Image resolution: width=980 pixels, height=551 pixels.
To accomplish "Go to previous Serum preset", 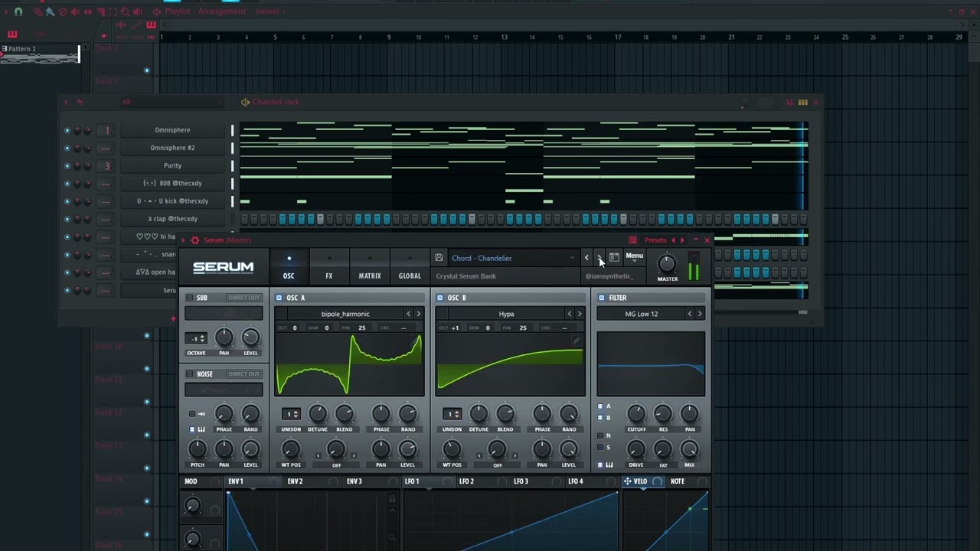I will 586,258.
